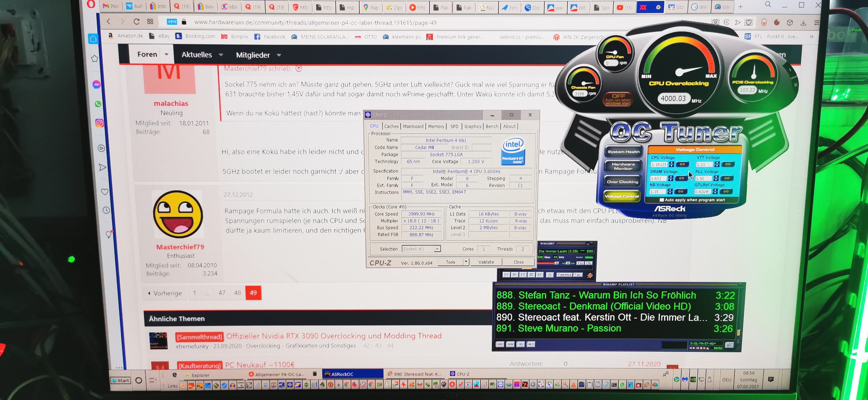Open Cortana circle on the taskbar
The image size is (868, 400).
tap(138, 380)
